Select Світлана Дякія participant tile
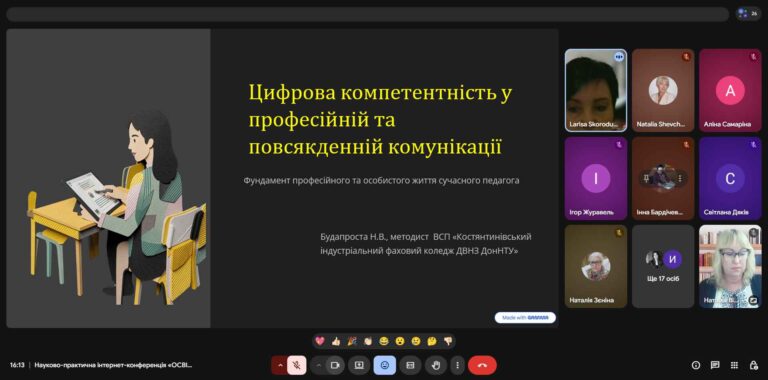The image size is (768, 380). coord(730,178)
